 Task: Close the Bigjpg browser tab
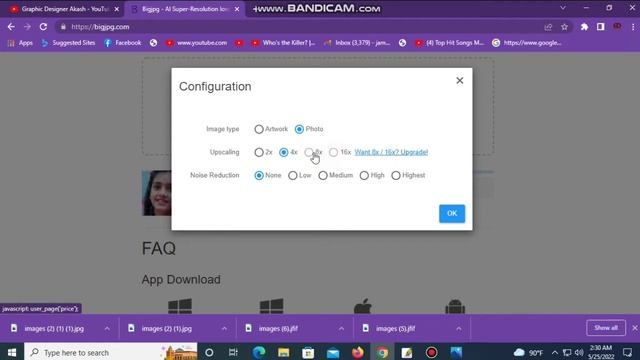pos(237,9)
